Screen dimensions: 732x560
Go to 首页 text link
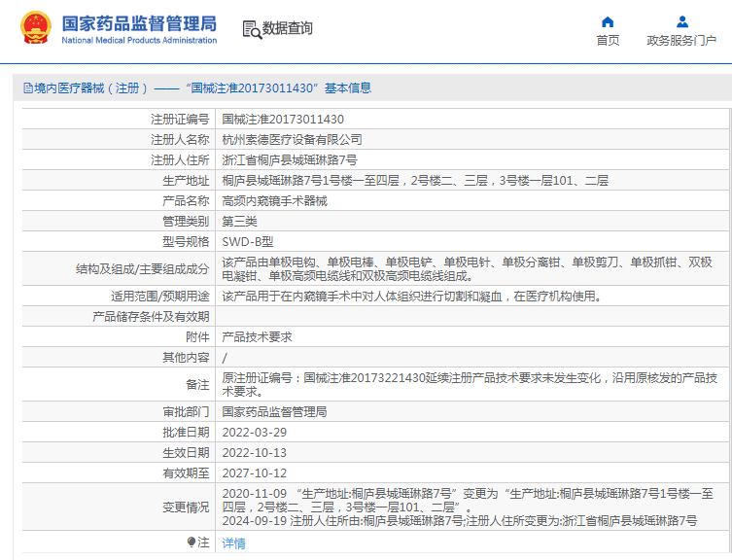[x=608, y=40]
